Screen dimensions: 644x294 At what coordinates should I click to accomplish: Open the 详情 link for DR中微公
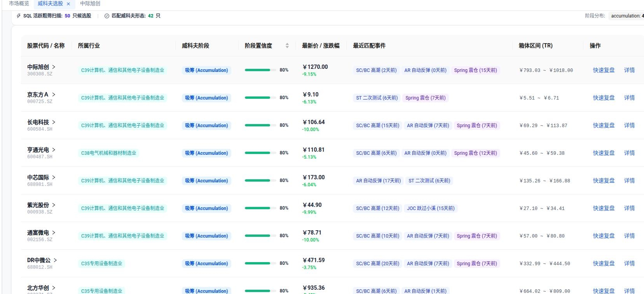click(629, 264)
